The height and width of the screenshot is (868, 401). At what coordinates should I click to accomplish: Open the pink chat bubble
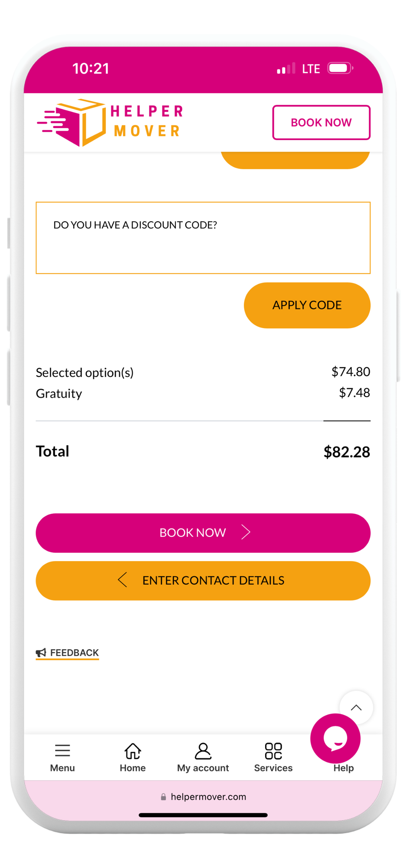point(335,738)
